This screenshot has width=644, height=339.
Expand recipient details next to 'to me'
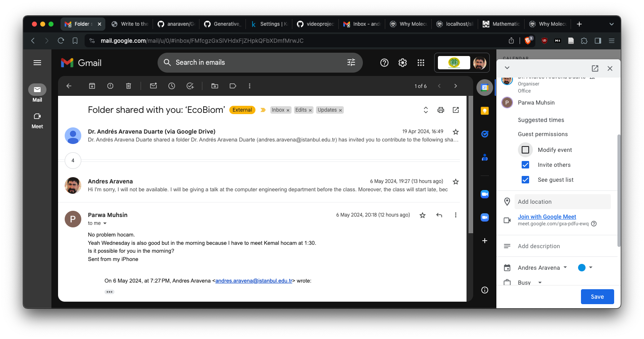pyautogui.click(x=105, y=223)
